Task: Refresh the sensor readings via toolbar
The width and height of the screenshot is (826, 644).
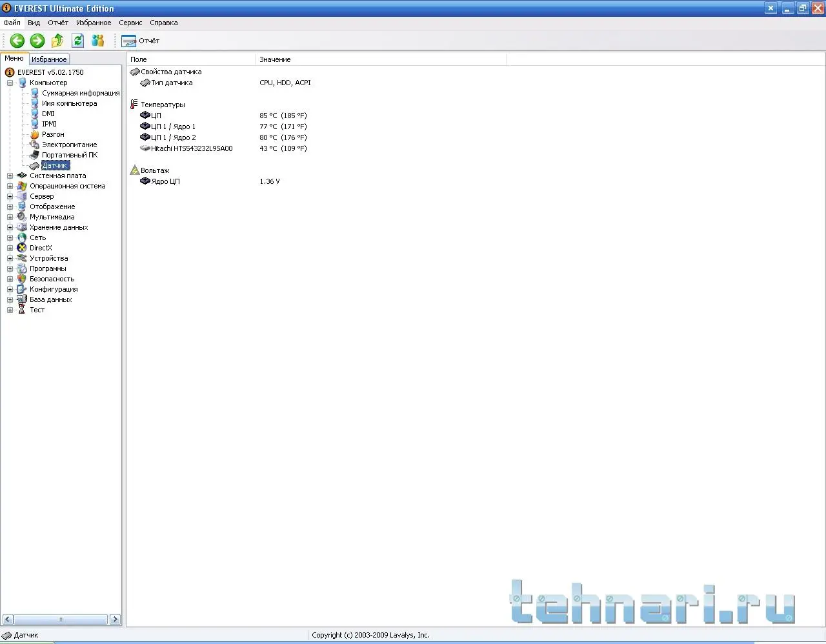Action: point(78,41)
